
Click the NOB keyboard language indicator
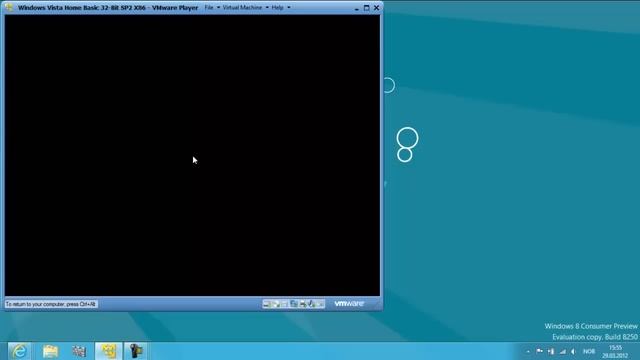[589, 351]
